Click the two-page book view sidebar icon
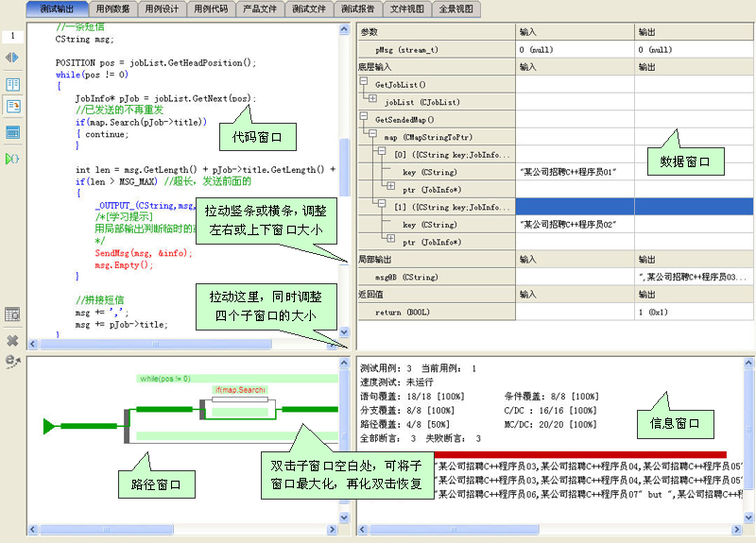This screenshot has width=756, height=543. point(12,85)
